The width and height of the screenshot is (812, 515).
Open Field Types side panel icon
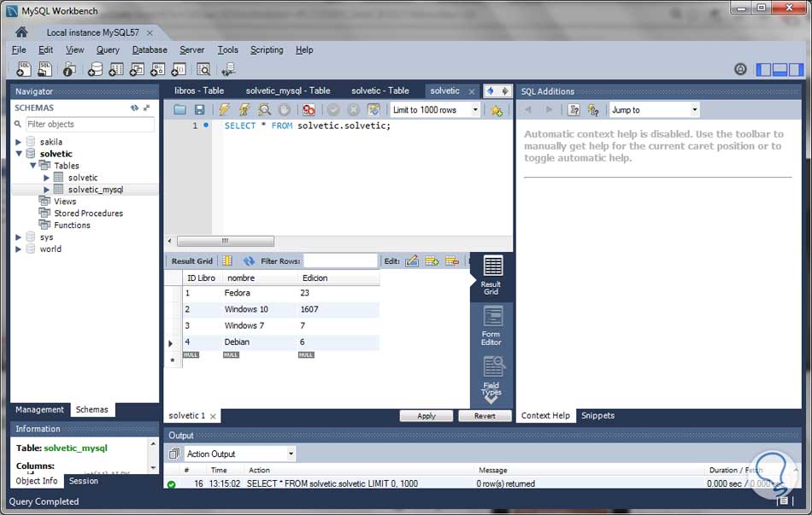tap(491, 377)
